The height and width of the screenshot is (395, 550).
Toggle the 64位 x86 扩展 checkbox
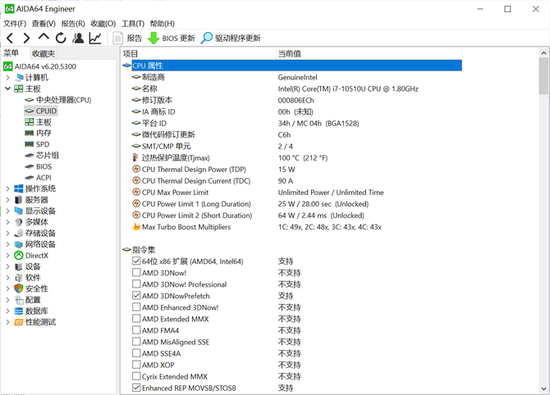tap(136, 261)
